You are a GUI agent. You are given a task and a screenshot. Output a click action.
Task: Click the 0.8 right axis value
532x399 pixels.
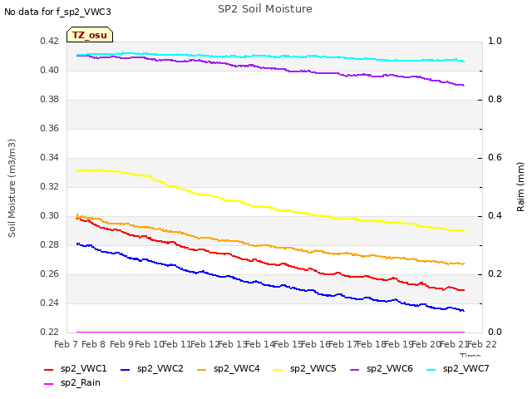495,100
